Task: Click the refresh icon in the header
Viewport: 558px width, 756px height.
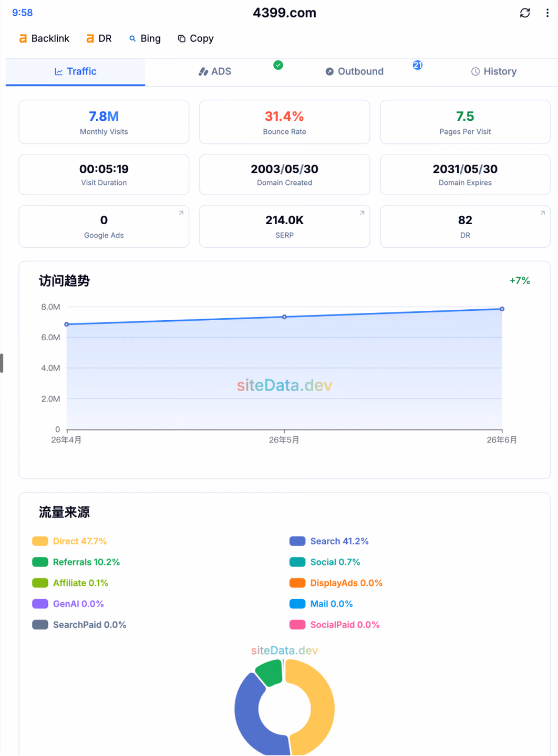Action: (x=524, y=13)
